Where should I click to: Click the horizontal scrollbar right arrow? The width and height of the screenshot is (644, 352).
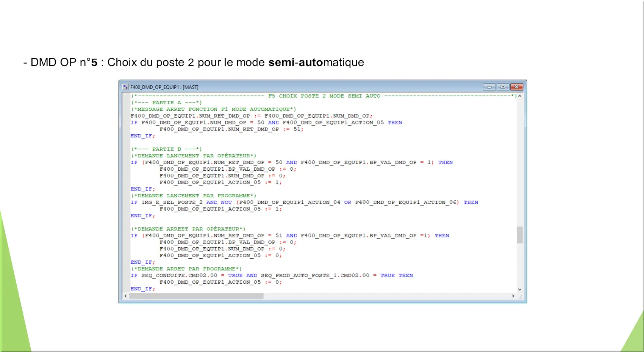click(513, 296)
